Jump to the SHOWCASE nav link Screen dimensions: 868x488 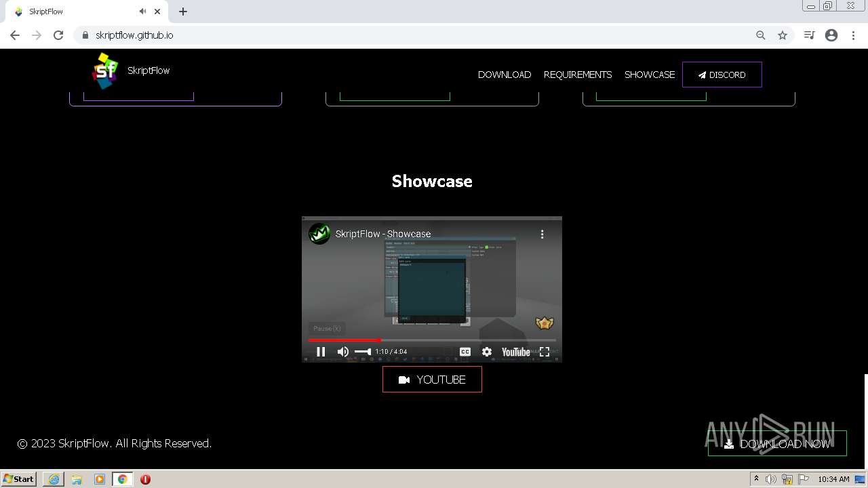(650, 75)
